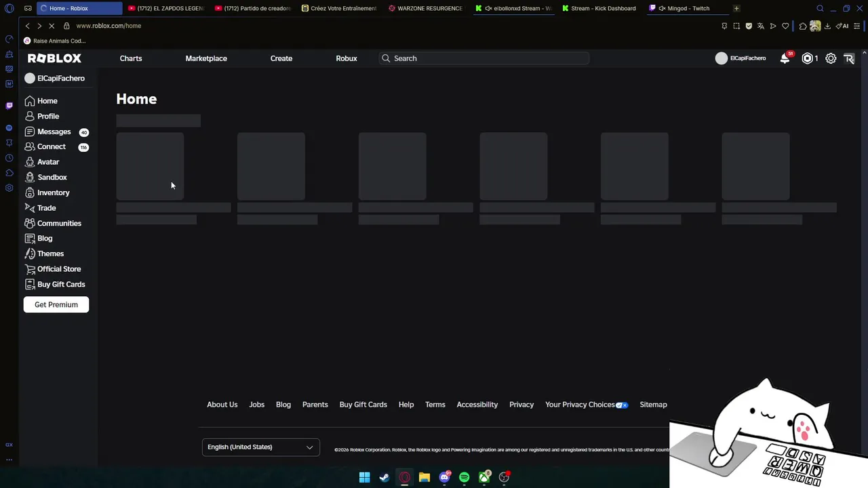Open the Communities link in sidebar
The image size is (868, 488).
point(59,224)
